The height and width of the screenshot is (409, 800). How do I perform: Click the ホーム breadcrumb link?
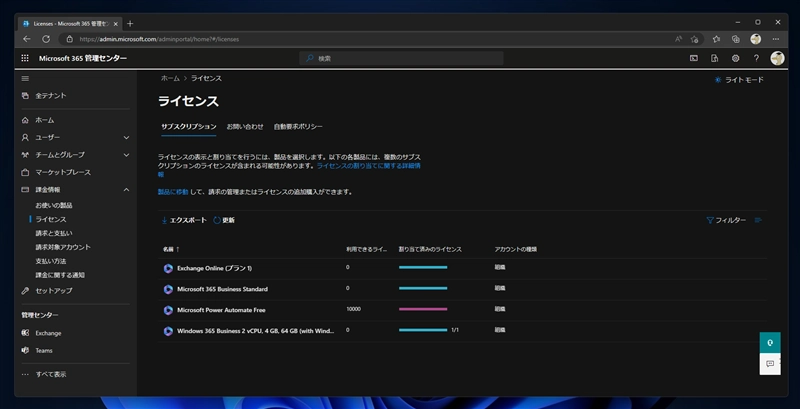(170, 79)
